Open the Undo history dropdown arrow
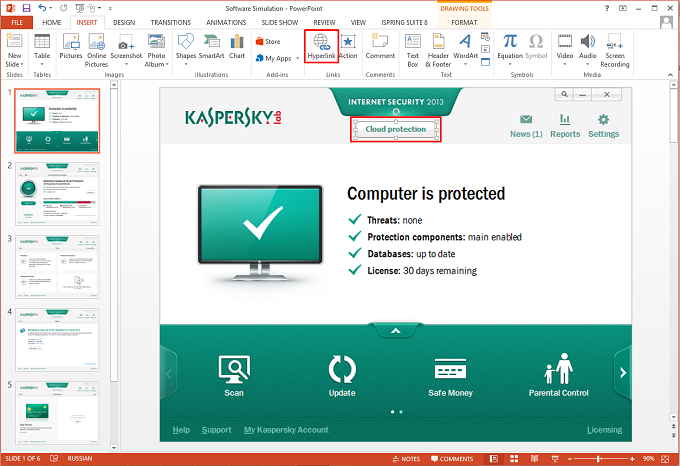This screenshot has width=680, height=466. click(x=50, y=8)
